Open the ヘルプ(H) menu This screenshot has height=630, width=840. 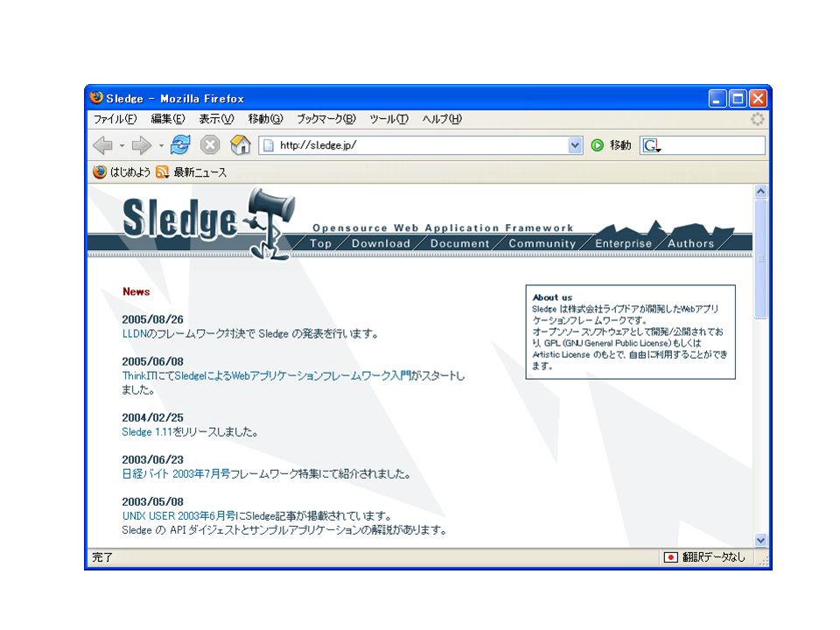[x=441, y=119]
